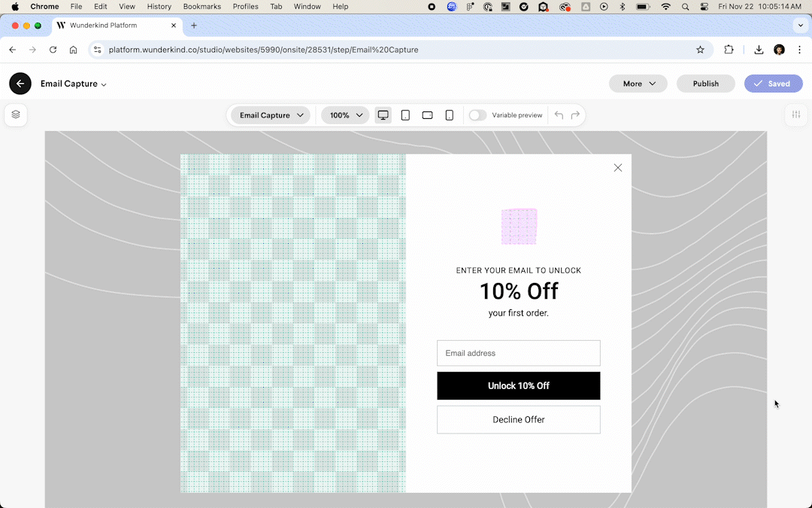This screenshot has width=812, height=508.
Task: Click the undo arrow icon
Action: [559, 115]
